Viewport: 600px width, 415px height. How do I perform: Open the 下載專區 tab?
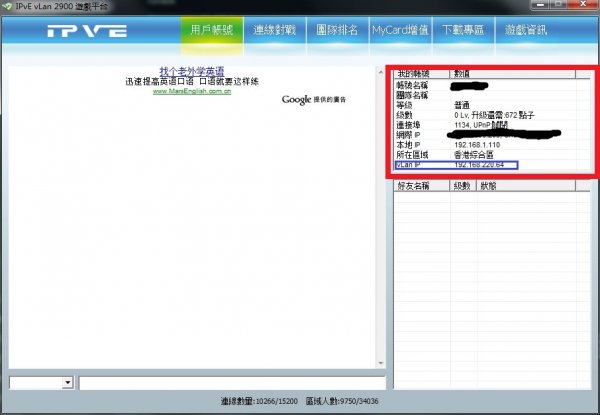pos(466,30)
